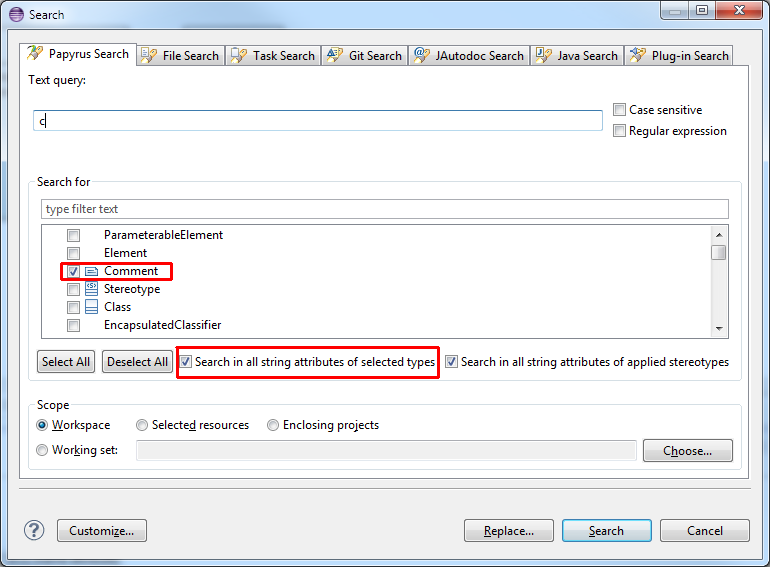The image size is (770, 567).
Task: Select the Comment row text
Action: click(x=131, y=271)
